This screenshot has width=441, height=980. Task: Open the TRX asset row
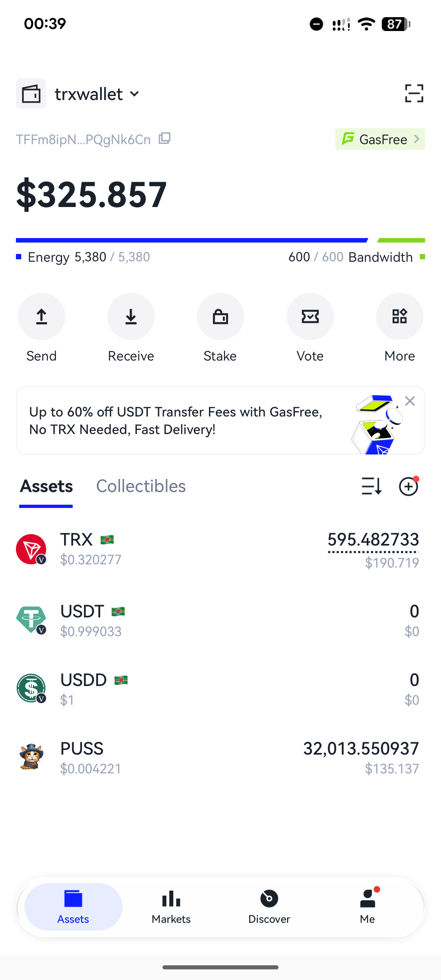pos(220,550)
